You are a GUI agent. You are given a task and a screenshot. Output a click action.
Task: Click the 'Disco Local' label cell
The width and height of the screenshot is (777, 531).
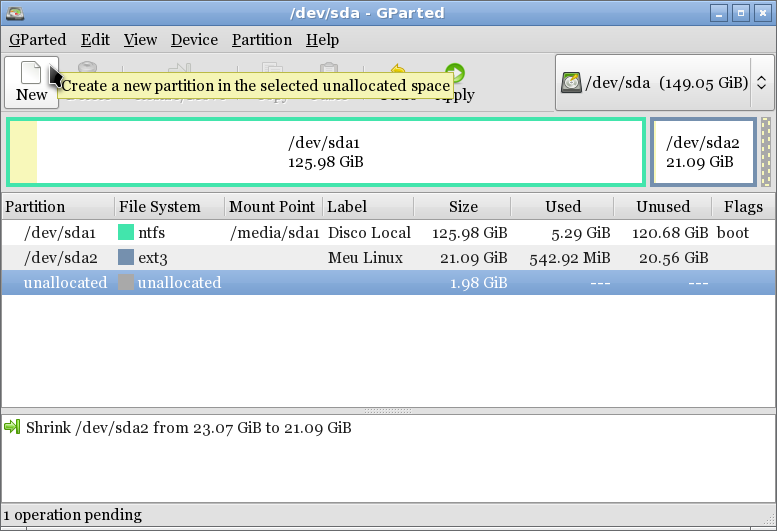pos(369,232)
